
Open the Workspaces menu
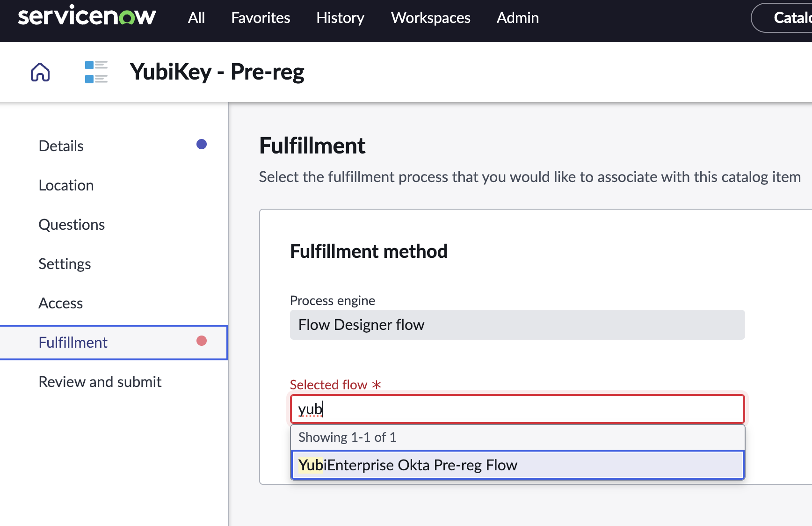point(431,18)
